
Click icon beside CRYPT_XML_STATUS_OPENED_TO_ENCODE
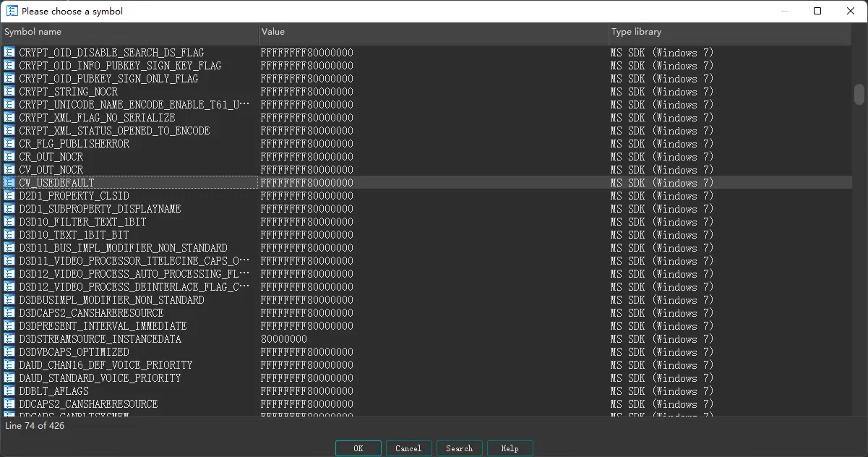tap(9, 131)
